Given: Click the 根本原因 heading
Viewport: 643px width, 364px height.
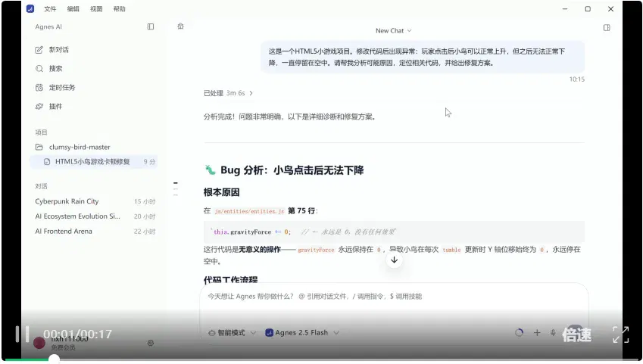Looking at the screenshot, I should point(221,192).
